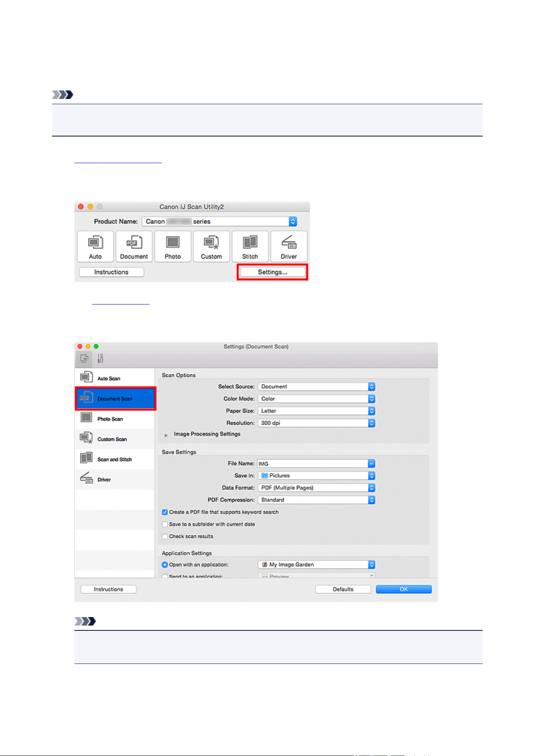This screenshot has width=535, height=756.
Task: Select Auto Scan in the settings sidebar
Action: (115, 378)
